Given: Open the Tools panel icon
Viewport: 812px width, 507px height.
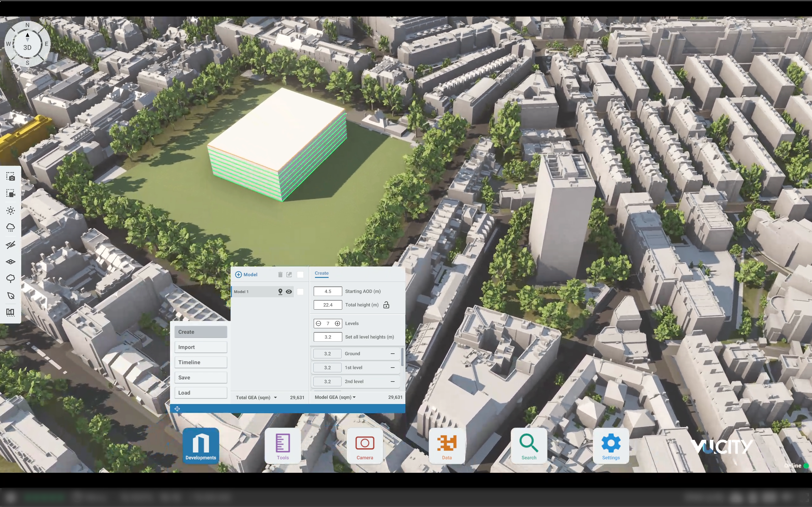Looking at the screenshot, I should (283, 446).
